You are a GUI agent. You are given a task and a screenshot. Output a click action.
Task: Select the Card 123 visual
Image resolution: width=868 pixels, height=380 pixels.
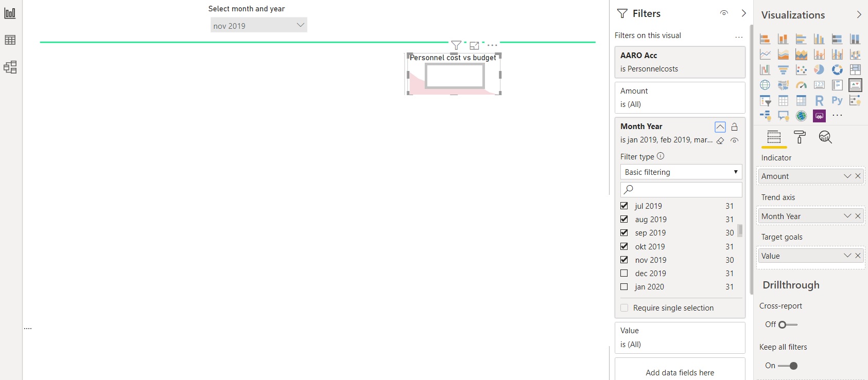point(819,85)
